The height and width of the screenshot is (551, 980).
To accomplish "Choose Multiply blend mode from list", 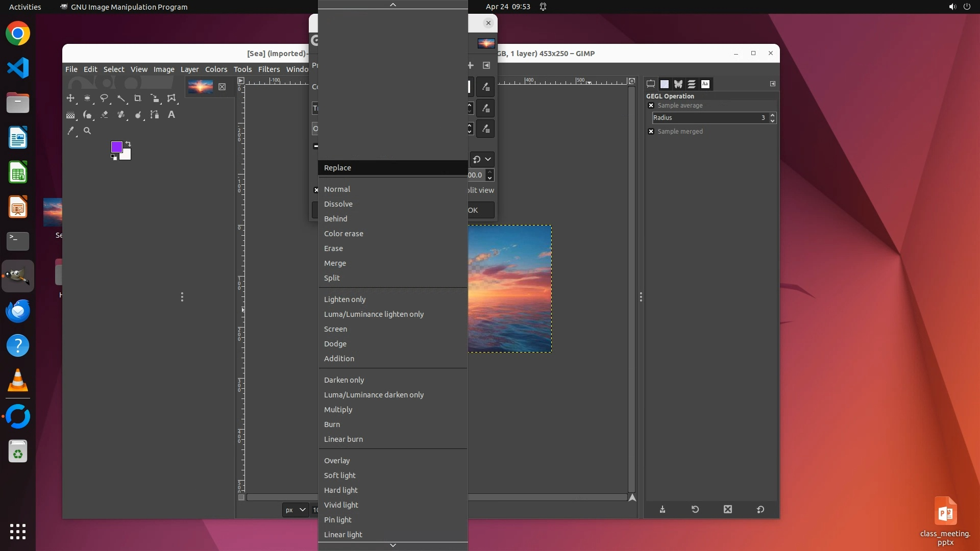I will 338,410.
